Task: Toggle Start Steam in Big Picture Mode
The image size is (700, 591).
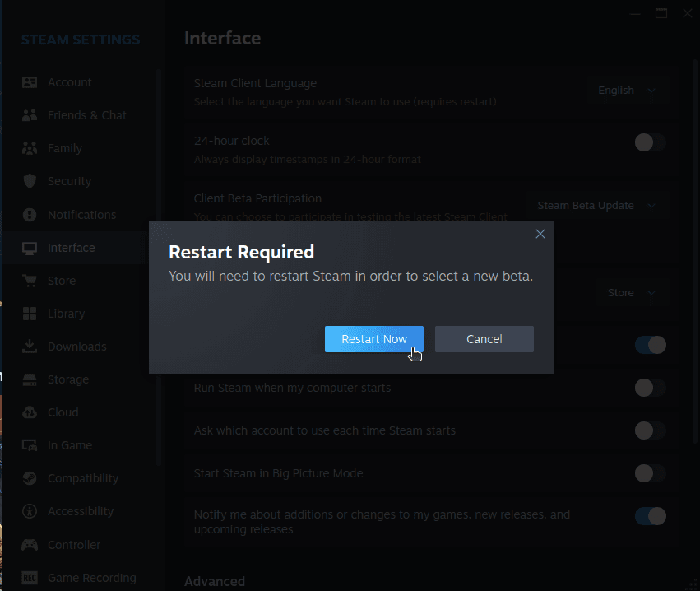Action: (x=651, y=473)
